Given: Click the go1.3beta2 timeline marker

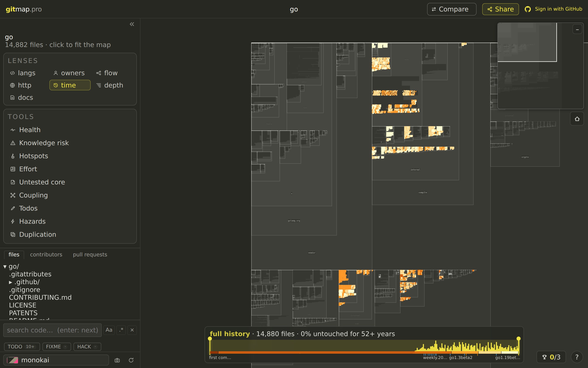Looking at the screenshot, I should tap(461, 358).
